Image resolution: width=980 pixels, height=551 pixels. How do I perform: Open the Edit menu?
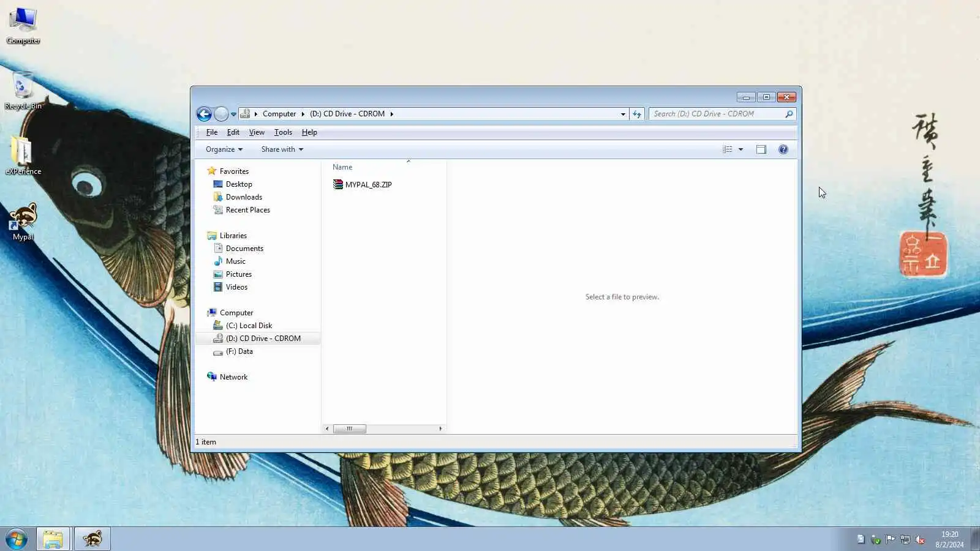[233, 132]
